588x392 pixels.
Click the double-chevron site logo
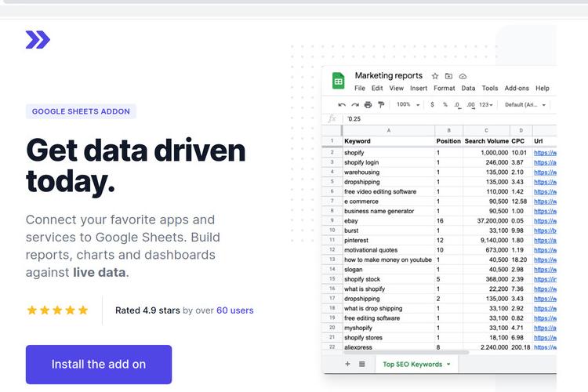(x=38, y=39)
